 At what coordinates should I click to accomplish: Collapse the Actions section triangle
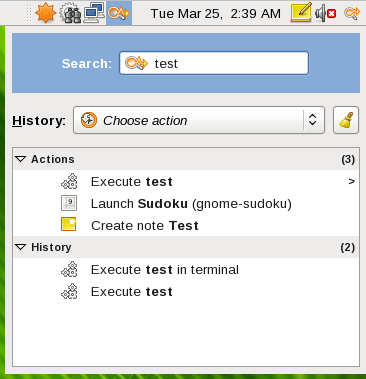point(21,159)
